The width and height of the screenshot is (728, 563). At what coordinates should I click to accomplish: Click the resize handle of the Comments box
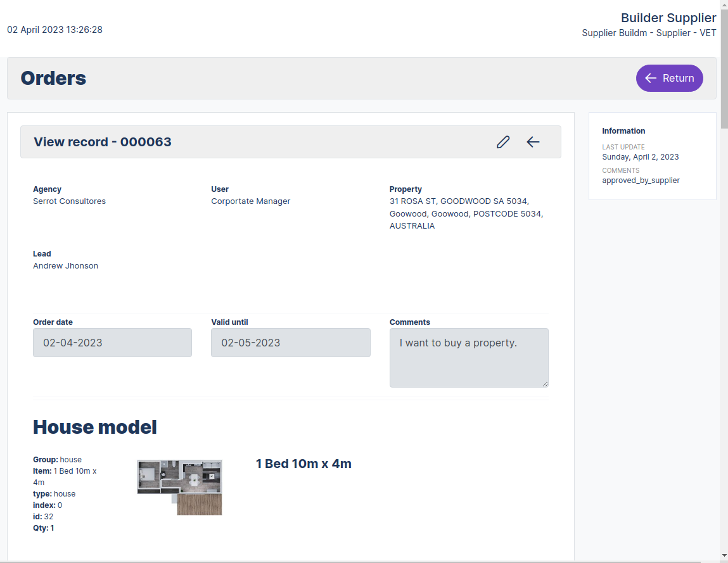click(x=544, y=383)
